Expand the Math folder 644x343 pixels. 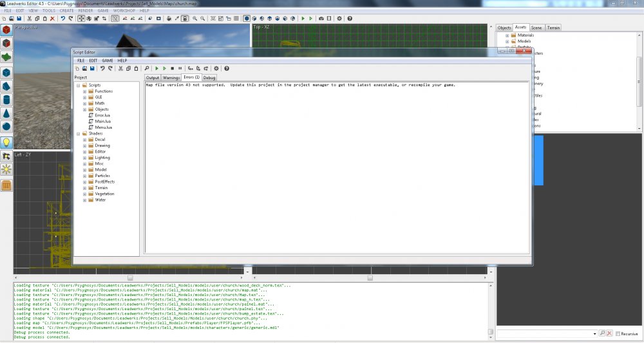84,104
